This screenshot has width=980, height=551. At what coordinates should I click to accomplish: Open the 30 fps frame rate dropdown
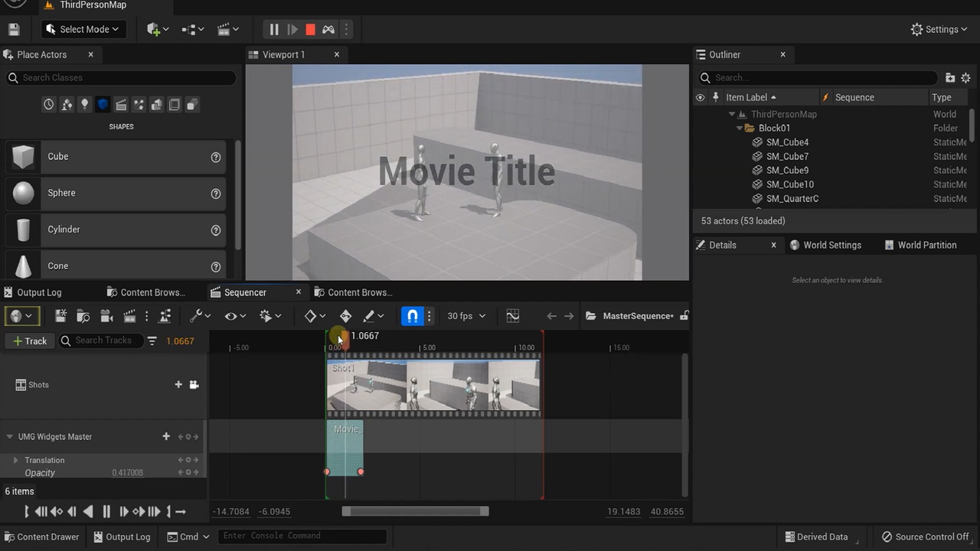[465, 316]
